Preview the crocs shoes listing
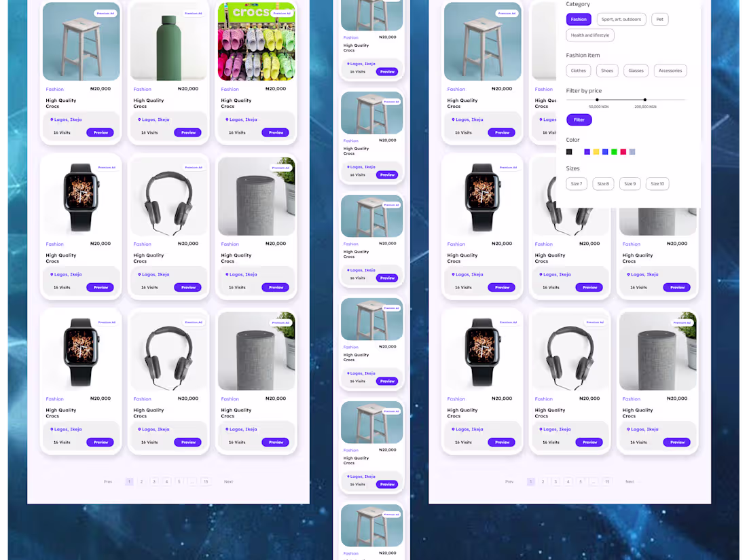This screenshot has width=747, height=560. [x=275, y=132]
